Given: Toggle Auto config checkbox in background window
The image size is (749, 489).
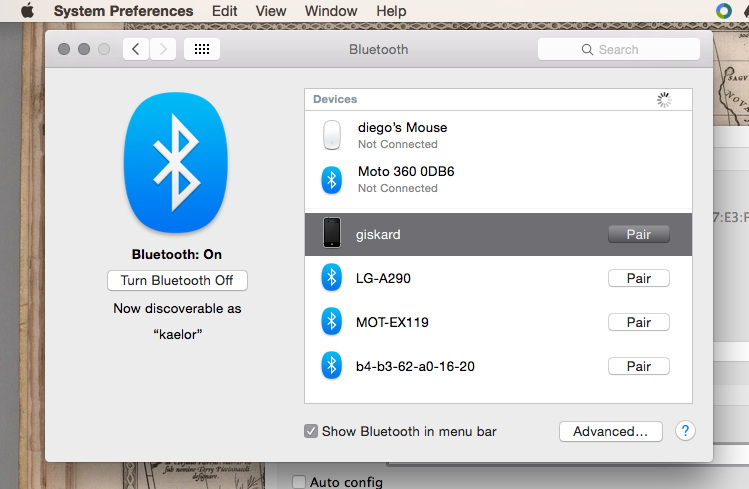Looking at the screenshot, I should pyautogui.click(x=299, y=482).
